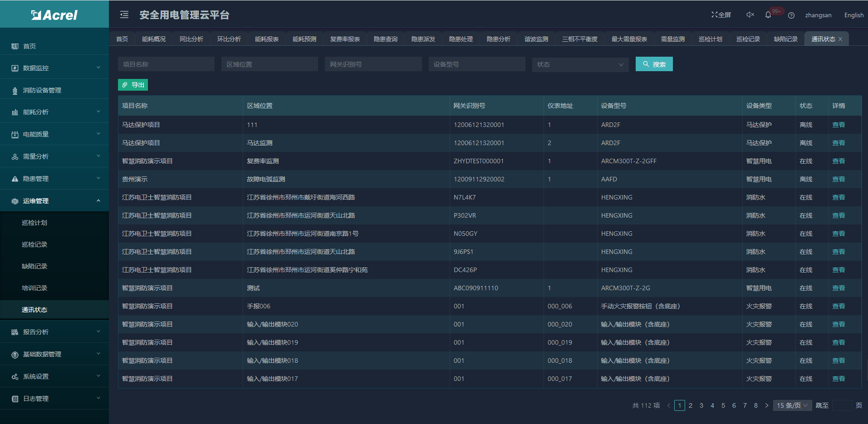The image size is (868, 424).
Task: Expand the 数据监控 sidebar menu
Action: click(54, 68)
